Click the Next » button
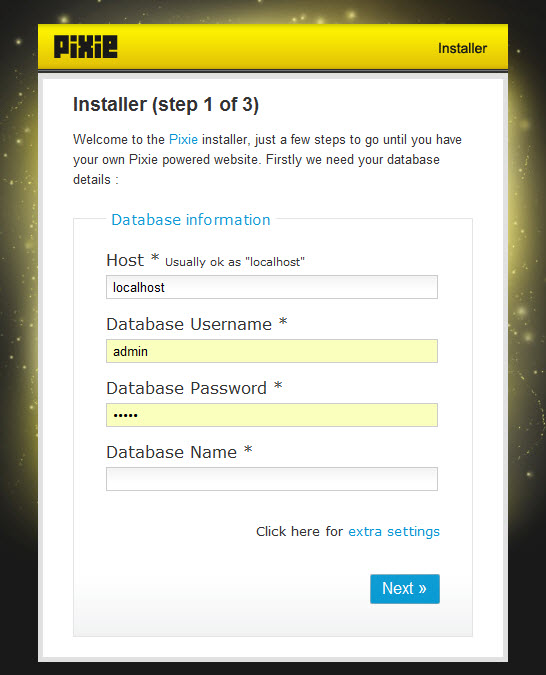 tap(405, 588)
